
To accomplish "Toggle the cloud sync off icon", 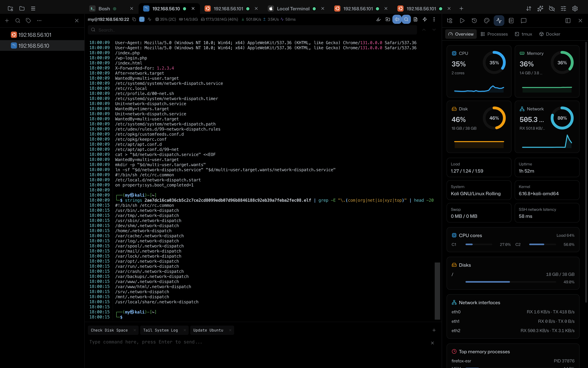I will click(x=552, y=9).
